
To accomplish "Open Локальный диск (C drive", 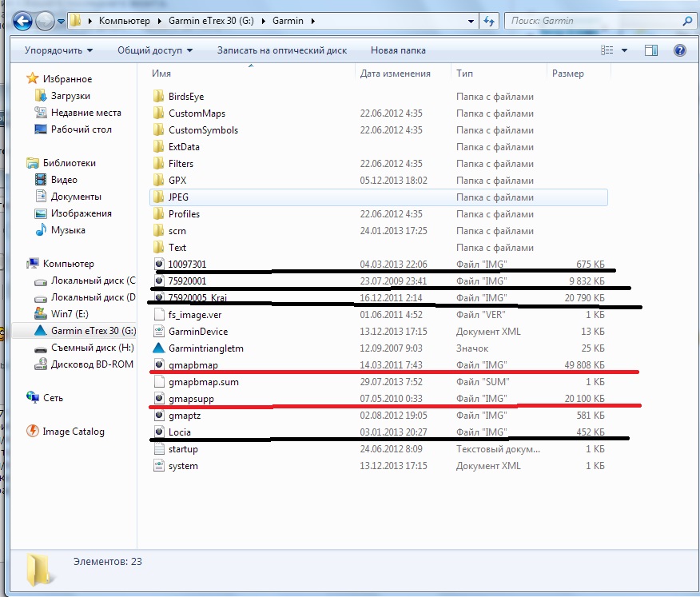I will pos(85,281).
